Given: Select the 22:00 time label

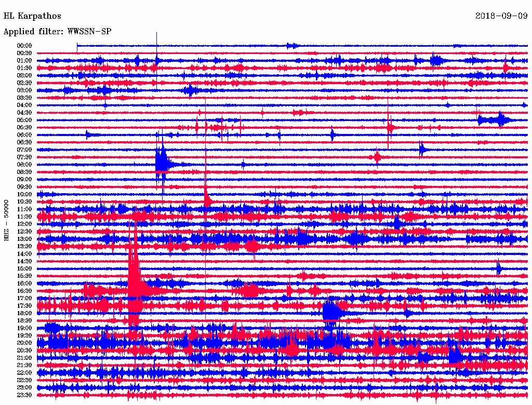Looking at the screenshot, I should point(24,373).
